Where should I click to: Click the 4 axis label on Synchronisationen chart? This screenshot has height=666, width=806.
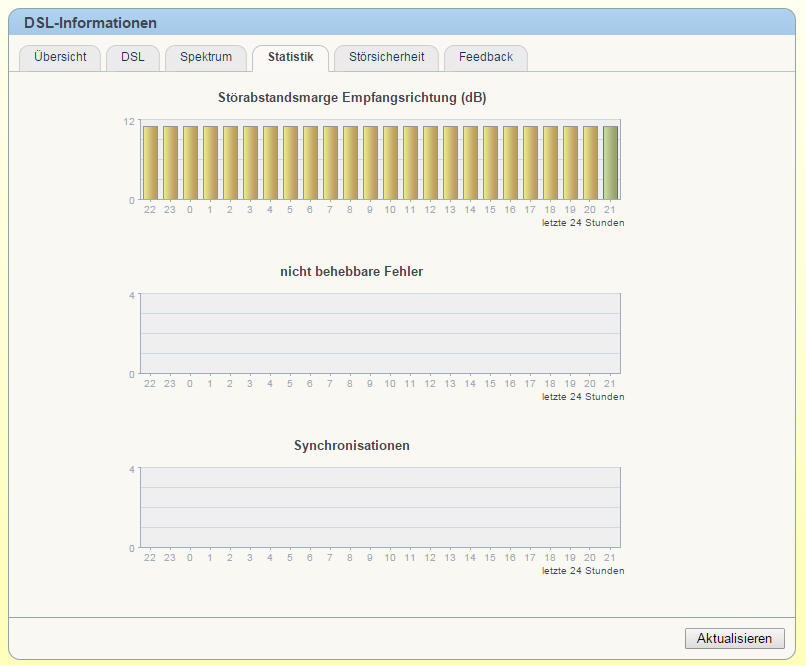pos(132,469)
